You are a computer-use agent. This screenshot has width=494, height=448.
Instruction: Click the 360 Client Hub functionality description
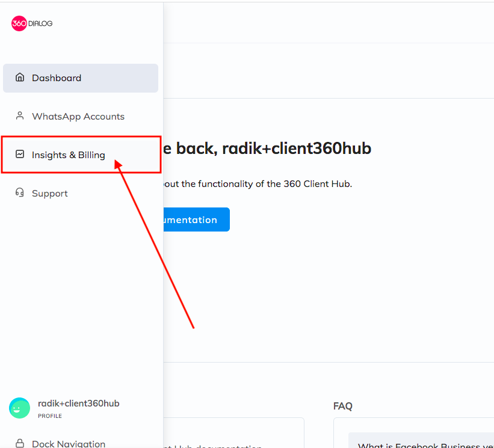coord(258,184)
